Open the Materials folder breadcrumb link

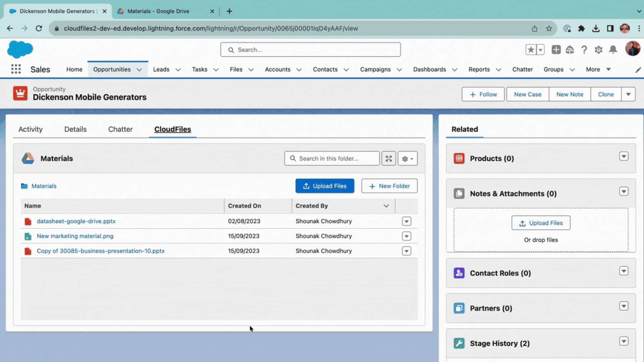[x=44, y=186]
